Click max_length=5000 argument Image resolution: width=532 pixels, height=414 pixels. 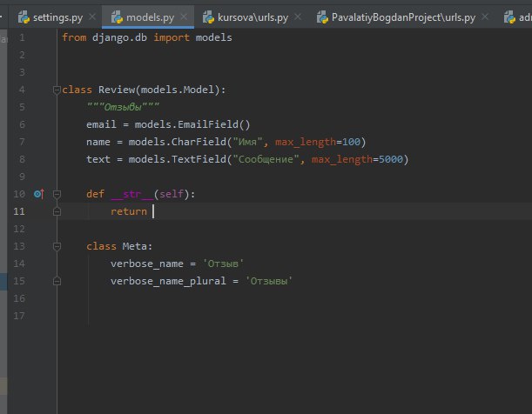point(357,159)
